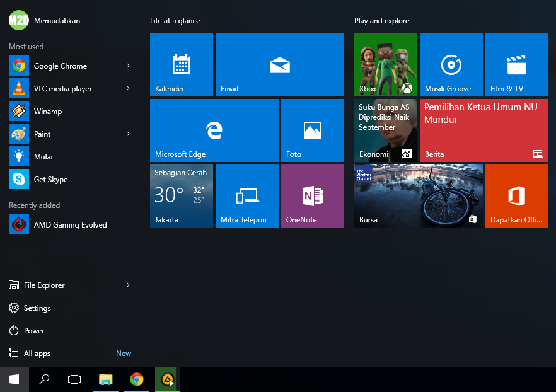Open the Email tile
This screenshot has width=556, height=392.
click(x=279, y=65)
